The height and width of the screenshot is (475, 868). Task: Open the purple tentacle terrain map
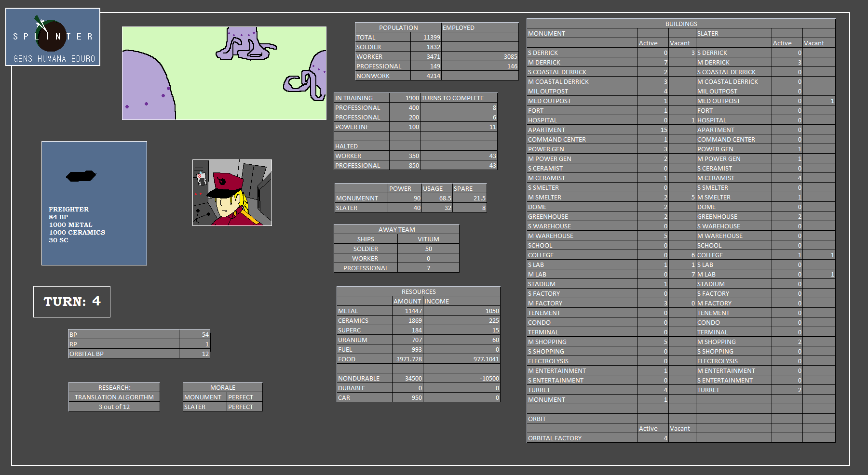pyautogui.click(x=224, y=73)
